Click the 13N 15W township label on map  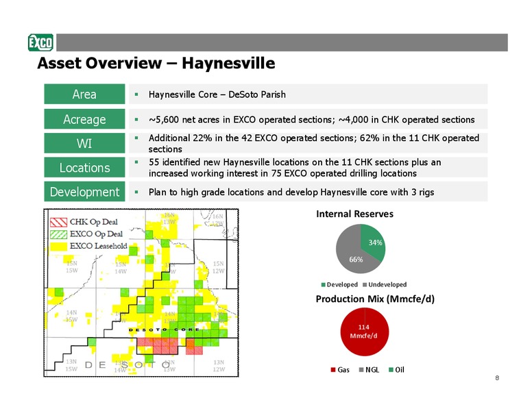coord(71,365)
